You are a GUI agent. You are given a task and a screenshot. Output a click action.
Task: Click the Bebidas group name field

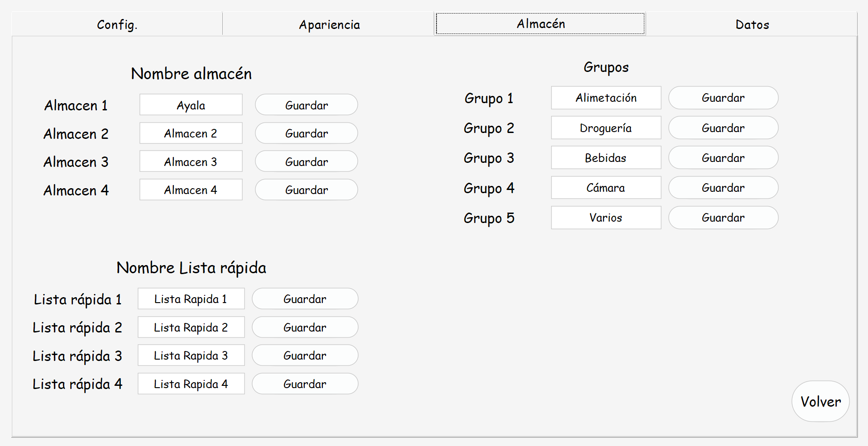point(606,158)
